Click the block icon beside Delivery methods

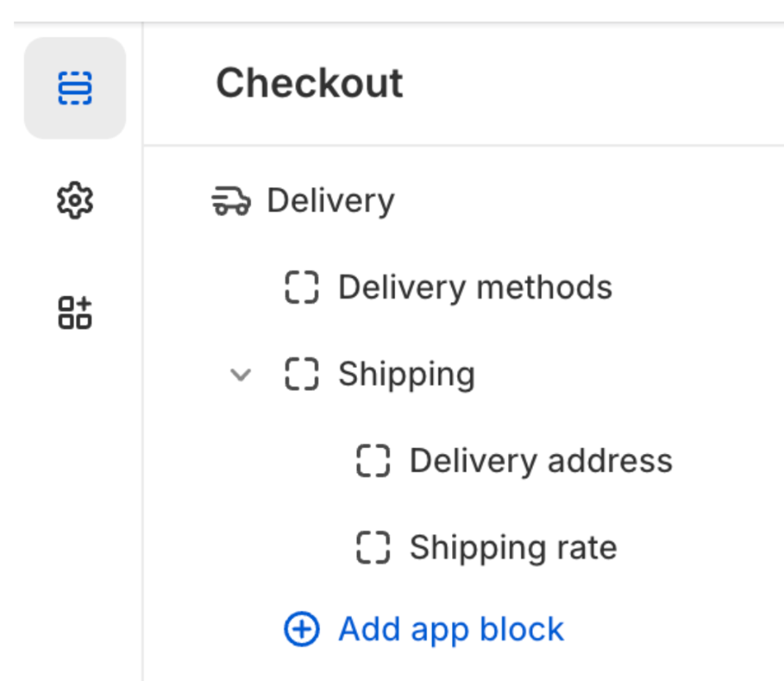(x=302, y=288)
